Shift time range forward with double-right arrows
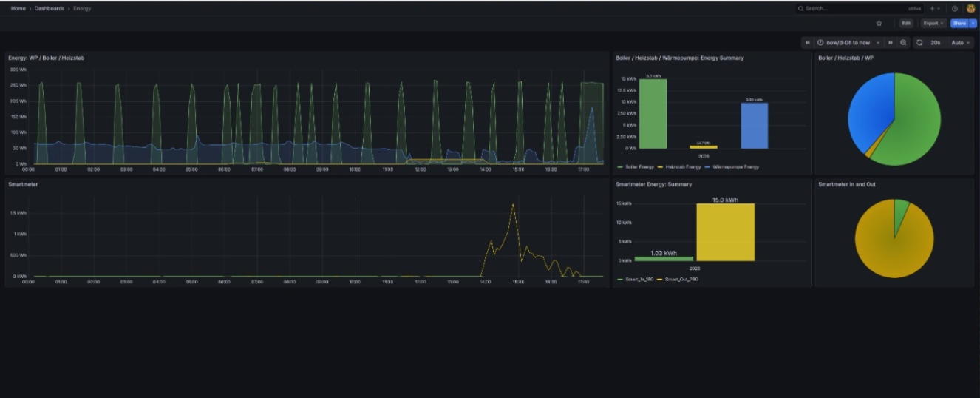This screenshot has height=398, width=980. (x=890, y=43)
